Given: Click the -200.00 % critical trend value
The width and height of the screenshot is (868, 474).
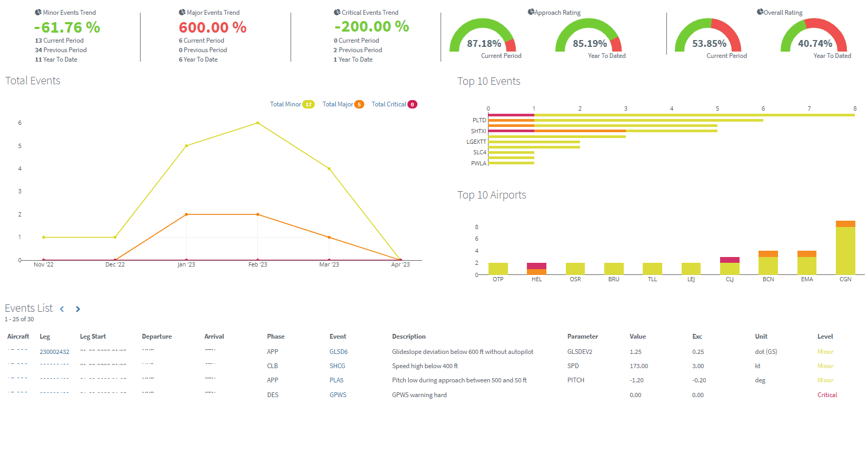Looking at the screenshot, I should click(x=372, y=26).
